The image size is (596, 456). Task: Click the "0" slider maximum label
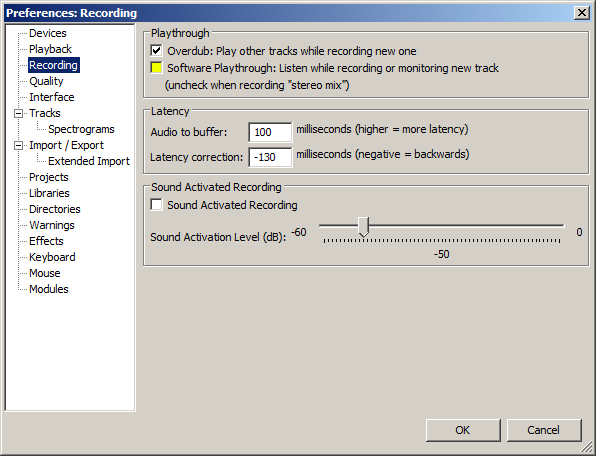click(579, 232)
